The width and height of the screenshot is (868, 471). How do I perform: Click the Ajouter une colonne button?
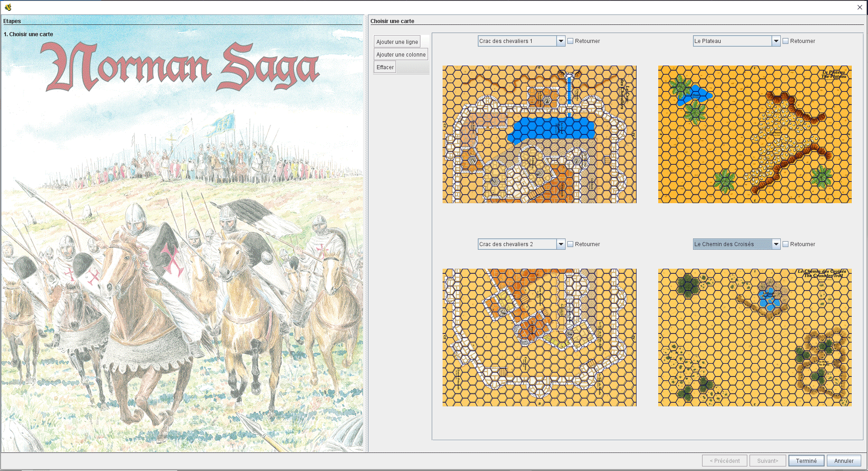(x=401, y=54)
